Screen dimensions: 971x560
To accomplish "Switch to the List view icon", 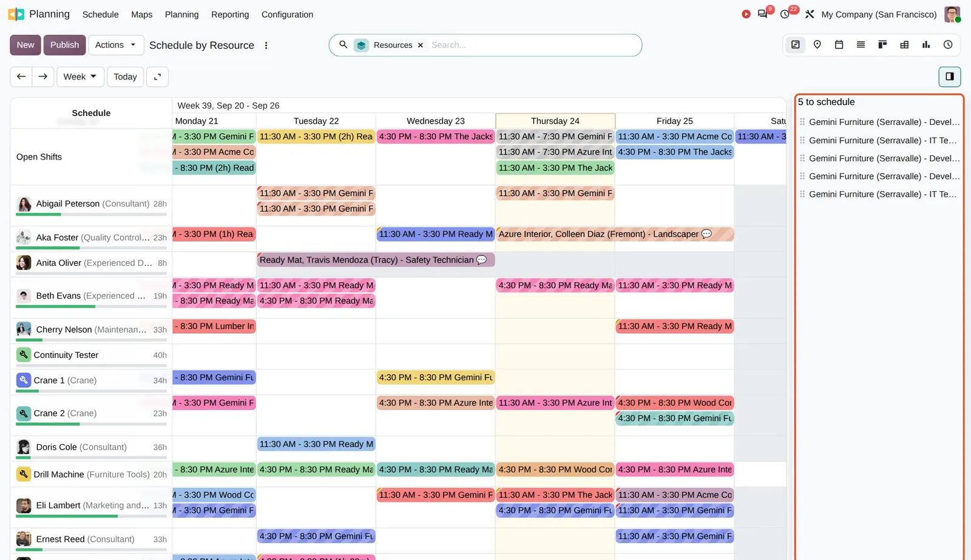I will pos(861,44).
